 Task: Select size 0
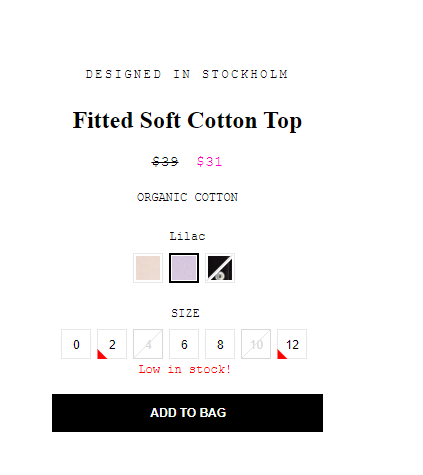[76, 344]
